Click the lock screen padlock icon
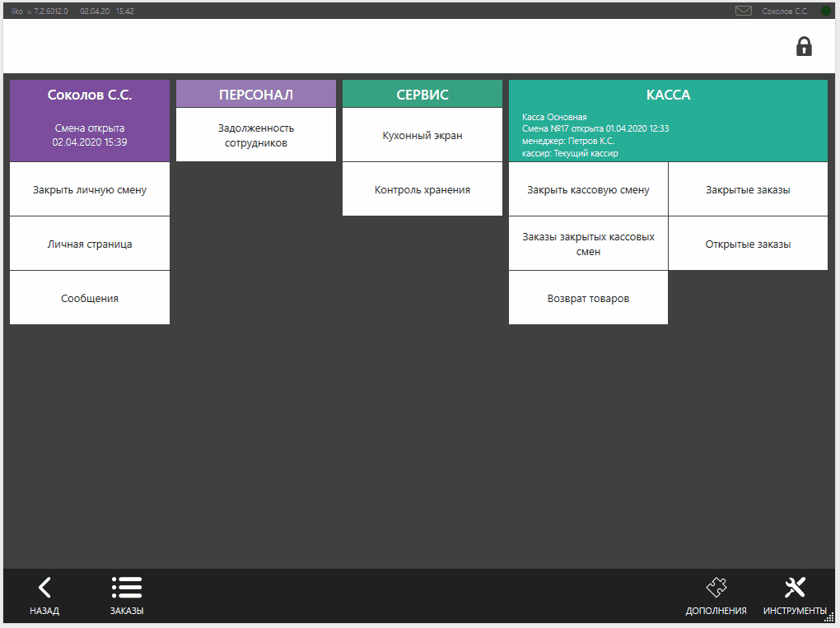 click(x=804, y=47)
